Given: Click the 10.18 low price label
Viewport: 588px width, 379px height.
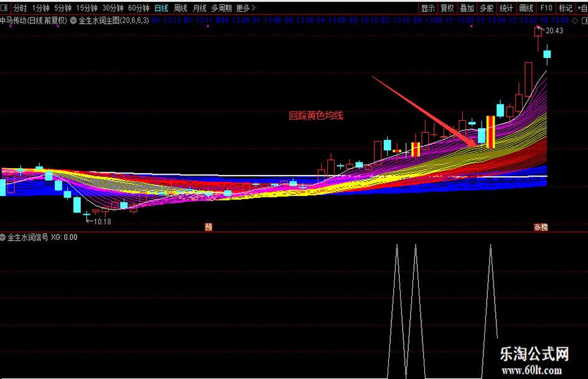Looking at the screenshot, I should tap(103, 222).
